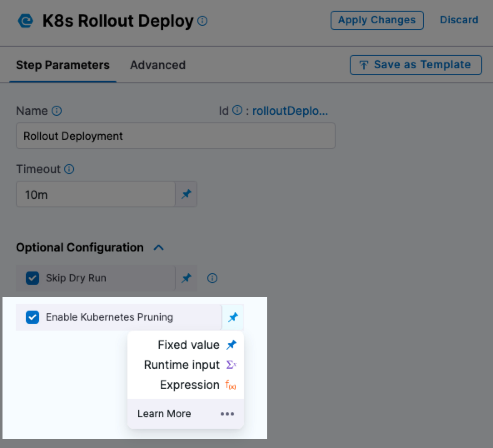
Task: Click the info icon beside Id label
Action: (237, 110)
